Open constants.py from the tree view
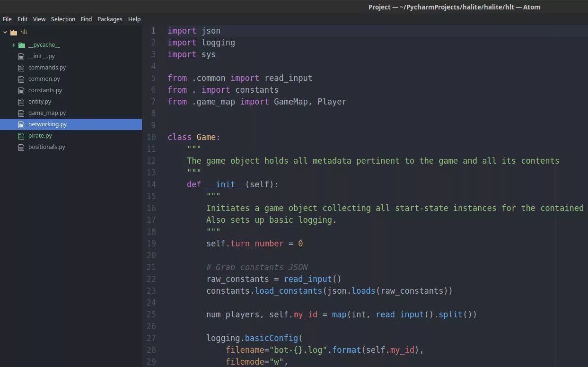 [45, 90]
